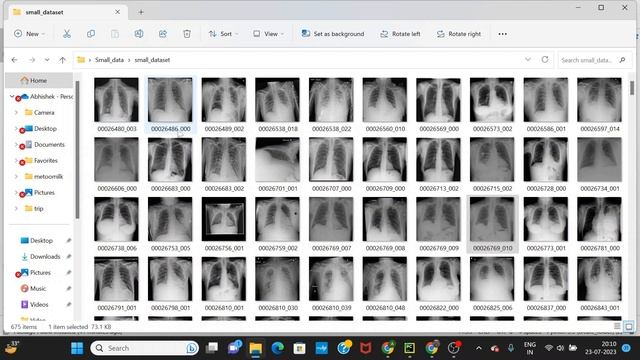
Task: Select thumbnail 00026756_001
Action: click(x=224, y=219)
